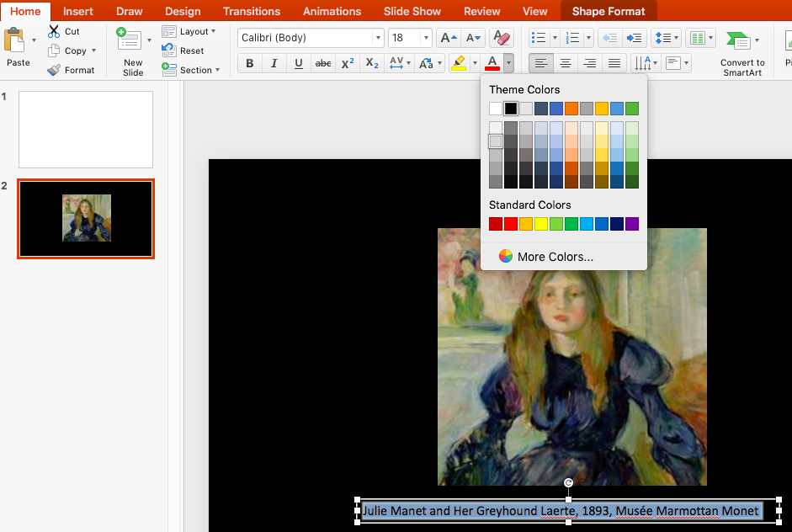This screenshot has height=532, width=792.
Task: Toggle Strikethrough formatting
Action: click(323, 63)
